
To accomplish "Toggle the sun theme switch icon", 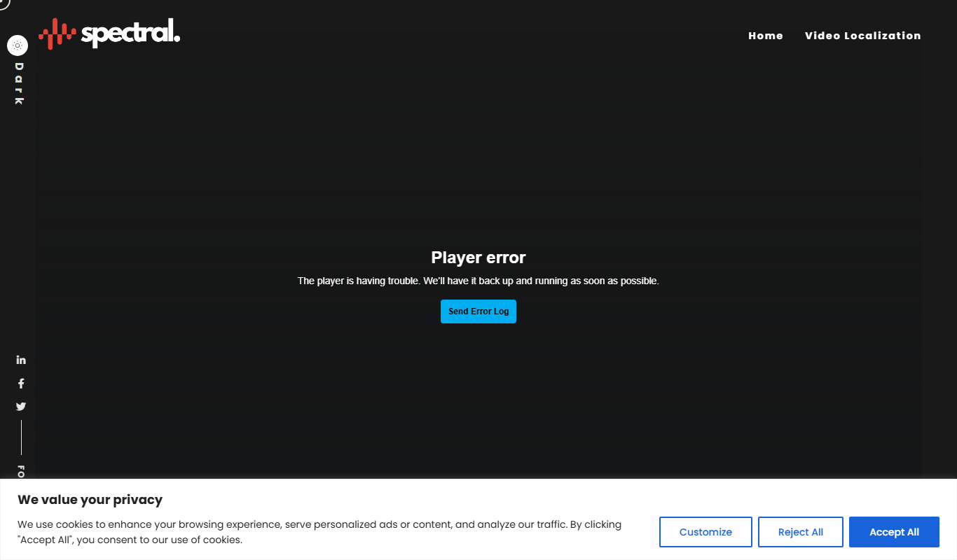I will [x=18, y=45].
